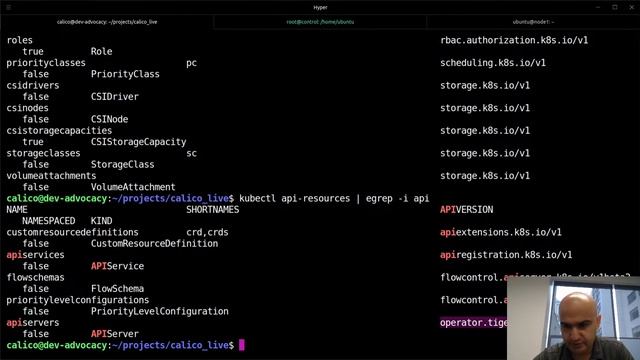Click the webcam video overlay
Viewport: 640px width, 360px height.
tap(573, 318)
